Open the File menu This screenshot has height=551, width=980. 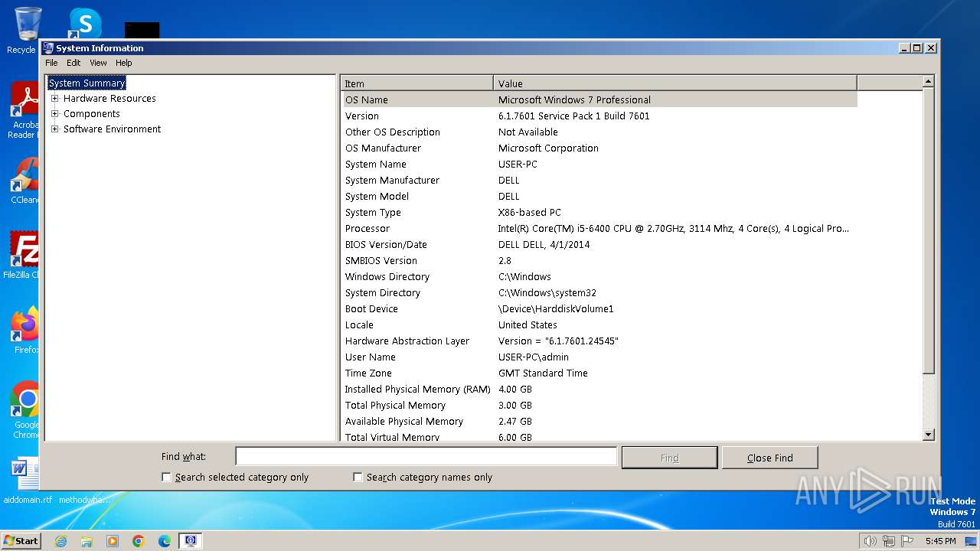(x=51, y=63)
